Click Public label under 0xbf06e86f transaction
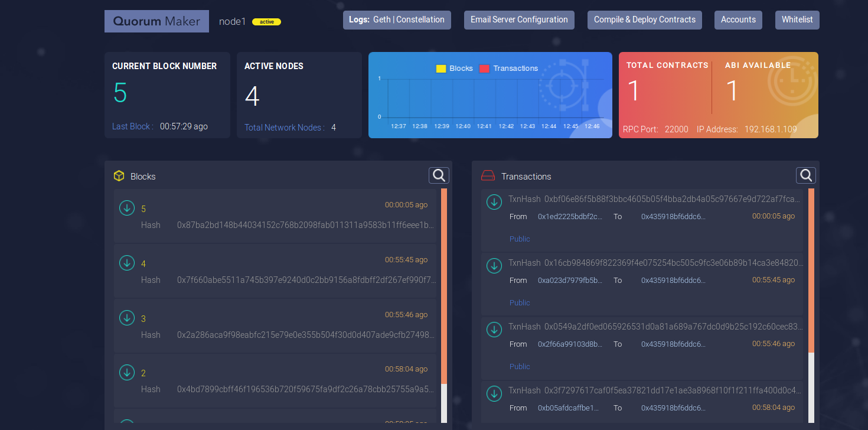This screenshot has height=430, width=868. [x=520, y=239]
